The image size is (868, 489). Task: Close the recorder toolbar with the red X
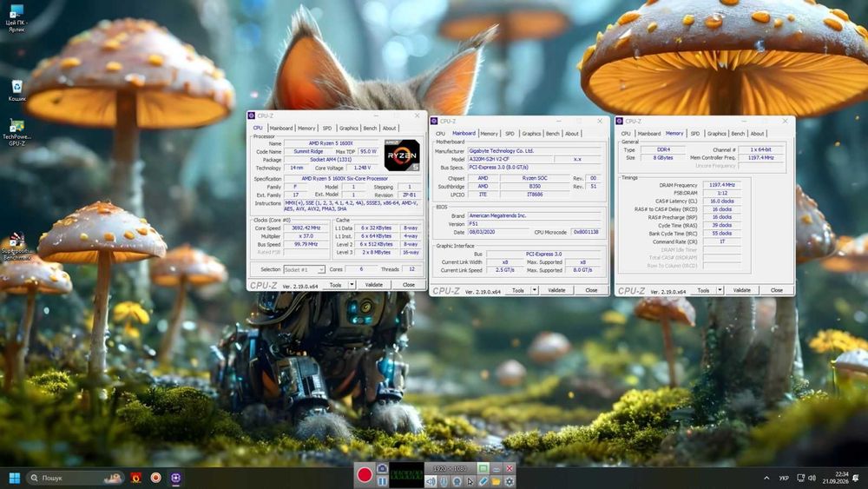510,468
